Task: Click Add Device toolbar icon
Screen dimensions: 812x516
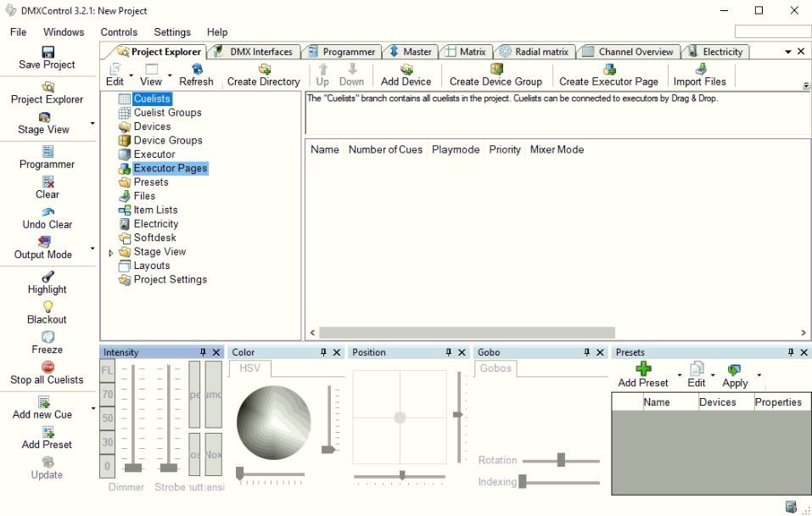Action: (406, 70)
